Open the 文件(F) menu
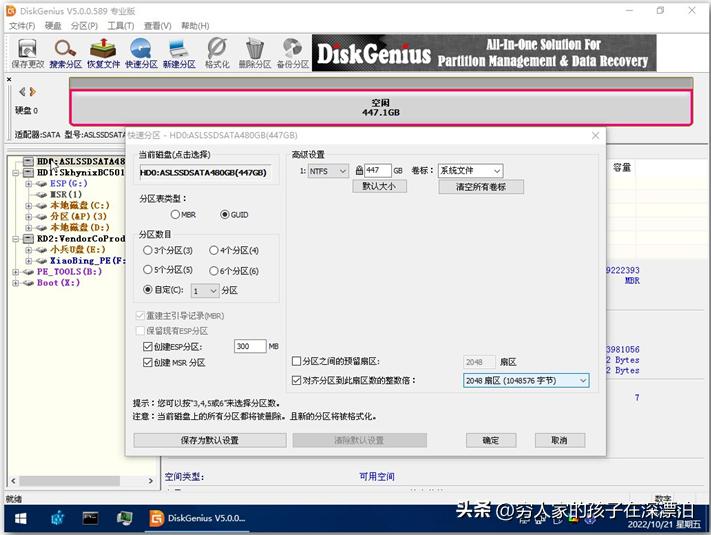The width and height of the screenshot is (711, 535). coord(22,26)
